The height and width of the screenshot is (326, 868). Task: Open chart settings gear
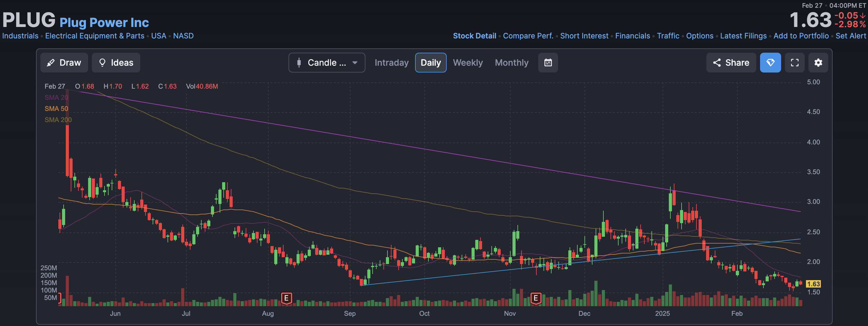[x=818, y=63]
